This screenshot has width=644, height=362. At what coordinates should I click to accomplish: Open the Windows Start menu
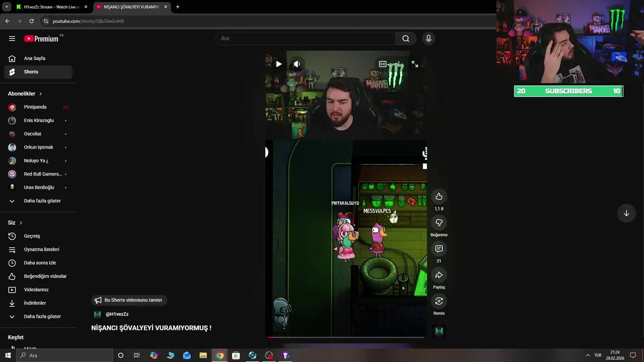pos(8,355)
